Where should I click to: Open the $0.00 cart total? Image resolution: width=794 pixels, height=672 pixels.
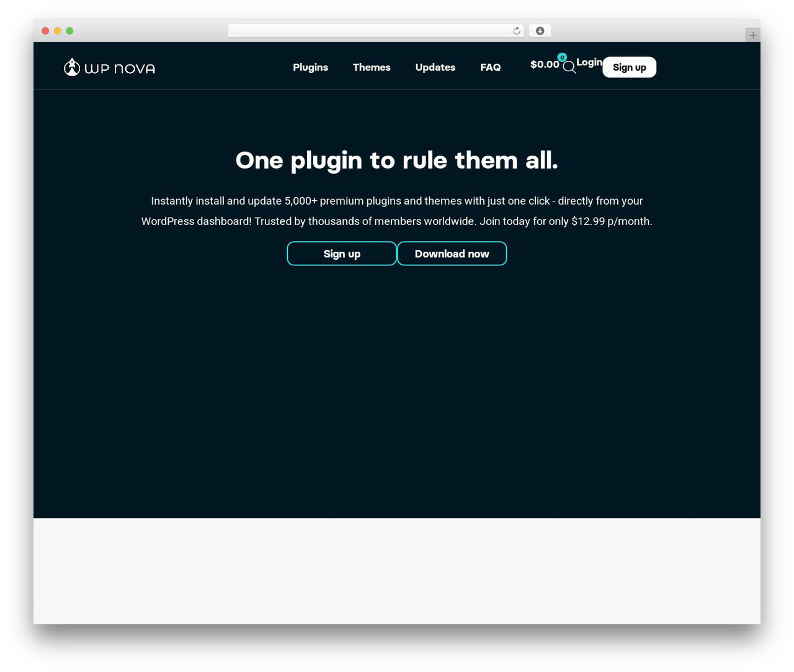tap(545, 64)
